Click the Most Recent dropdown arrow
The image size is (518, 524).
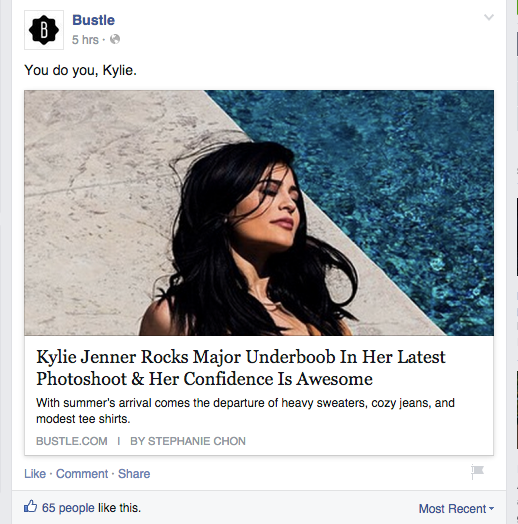click(491, 509)
